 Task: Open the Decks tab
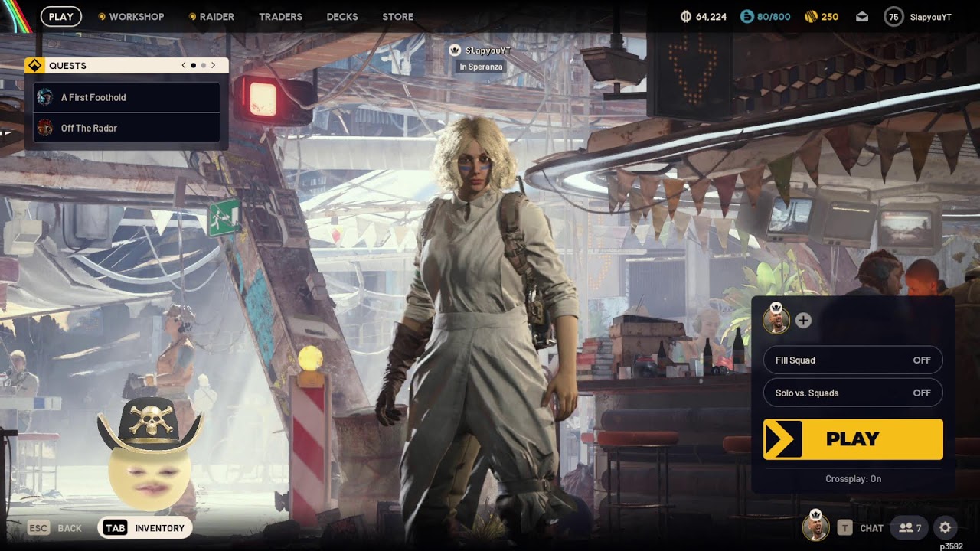tap(342, 17)
